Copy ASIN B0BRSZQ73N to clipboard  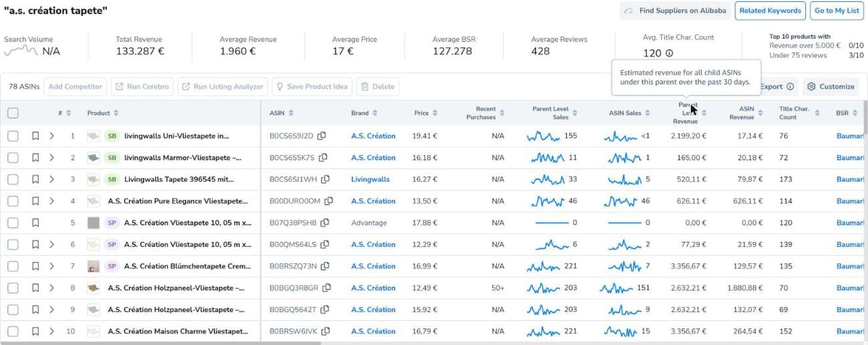click(325, 266)
